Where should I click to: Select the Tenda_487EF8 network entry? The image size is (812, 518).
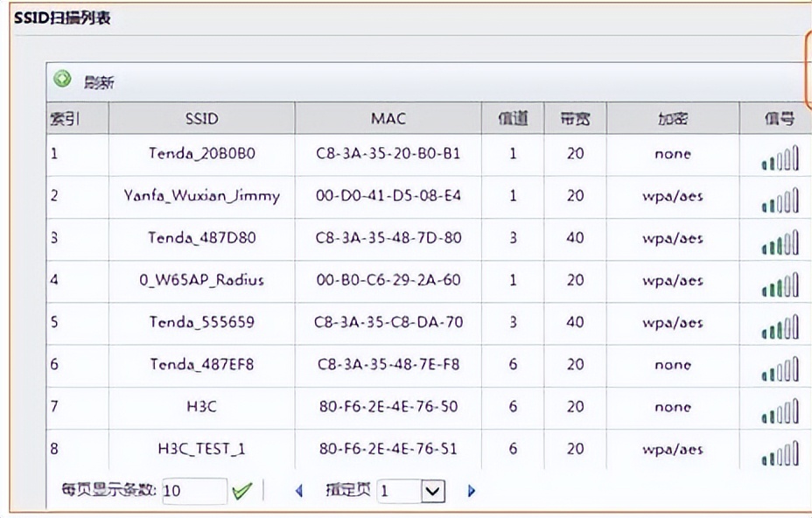pos(201,365)
